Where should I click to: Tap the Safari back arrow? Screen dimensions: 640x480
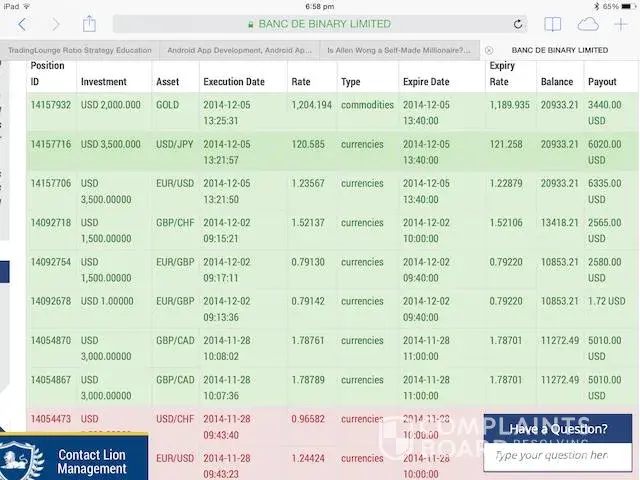click(x=22, y=25)
